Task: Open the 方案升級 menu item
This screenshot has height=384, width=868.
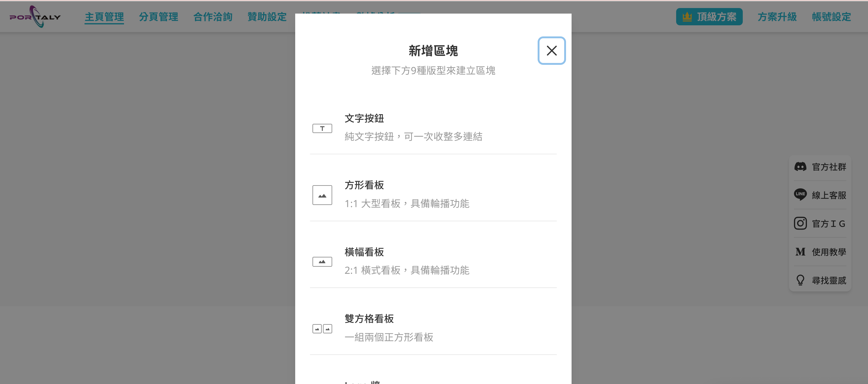Action: 777,17
